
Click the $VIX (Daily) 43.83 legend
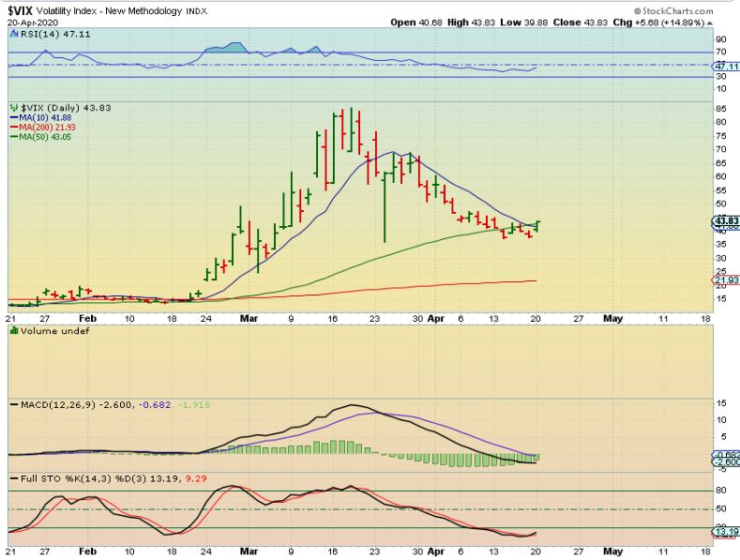(66, 108)
